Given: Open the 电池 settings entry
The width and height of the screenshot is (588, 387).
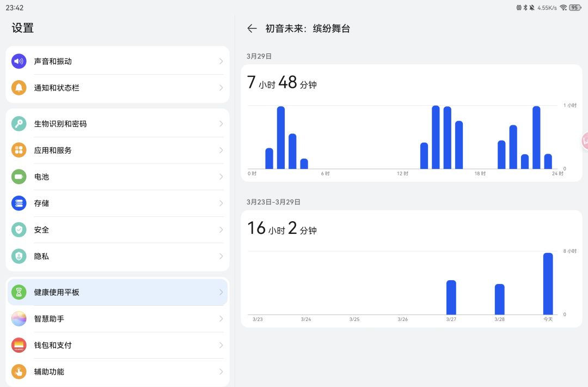Looking at the screenshot, I should click(118, 177).
